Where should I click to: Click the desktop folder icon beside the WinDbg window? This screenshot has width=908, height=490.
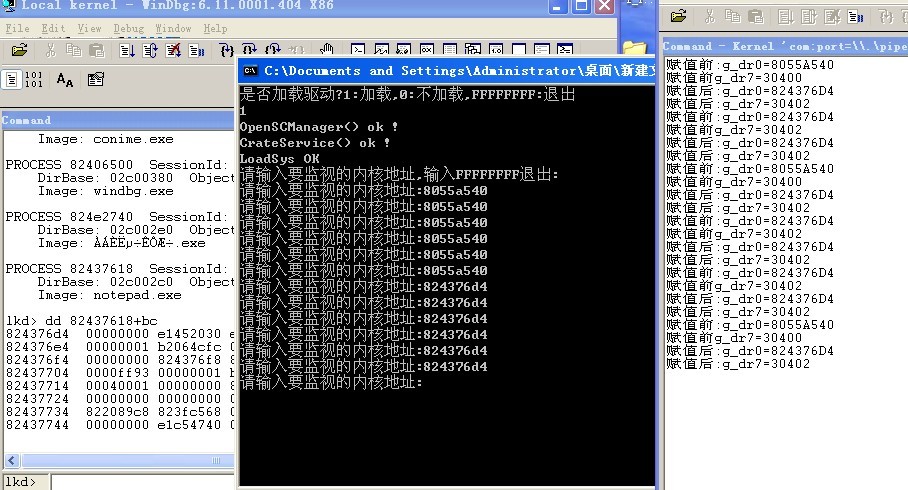635,49
